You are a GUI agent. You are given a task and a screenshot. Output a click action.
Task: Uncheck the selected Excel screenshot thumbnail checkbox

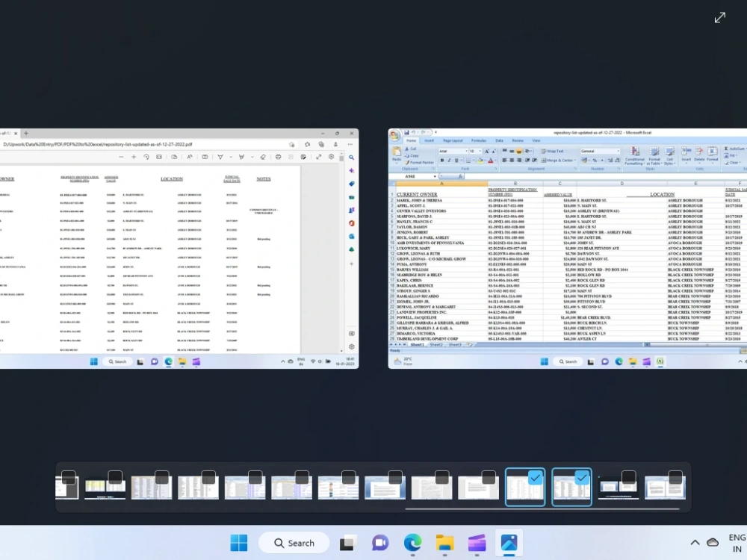pos(582,477)
